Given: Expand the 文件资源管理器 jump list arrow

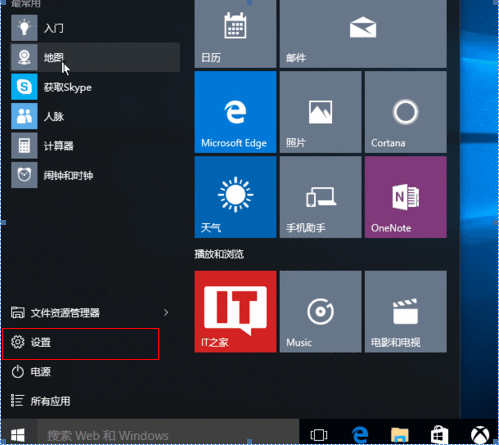Looking at the screenshot, I should pyautogui.click(x=166, y=312).
